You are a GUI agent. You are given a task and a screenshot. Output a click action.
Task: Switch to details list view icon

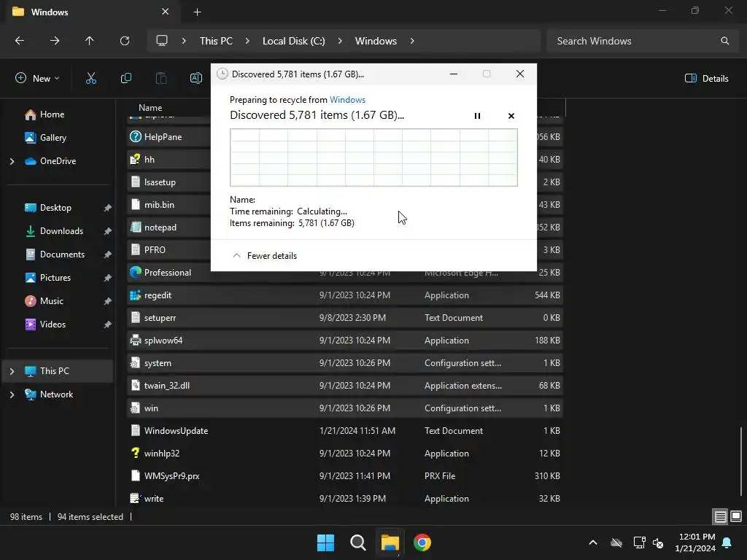coord(720,516)
